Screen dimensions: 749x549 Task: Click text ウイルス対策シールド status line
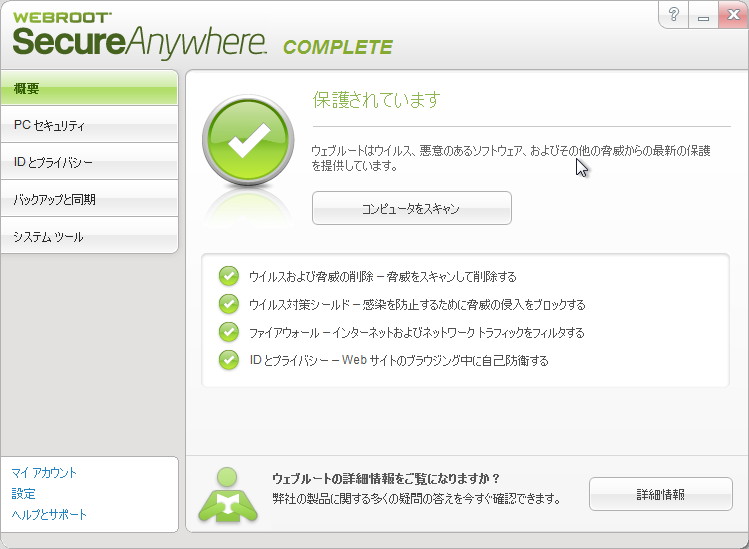tap(417, 304)
